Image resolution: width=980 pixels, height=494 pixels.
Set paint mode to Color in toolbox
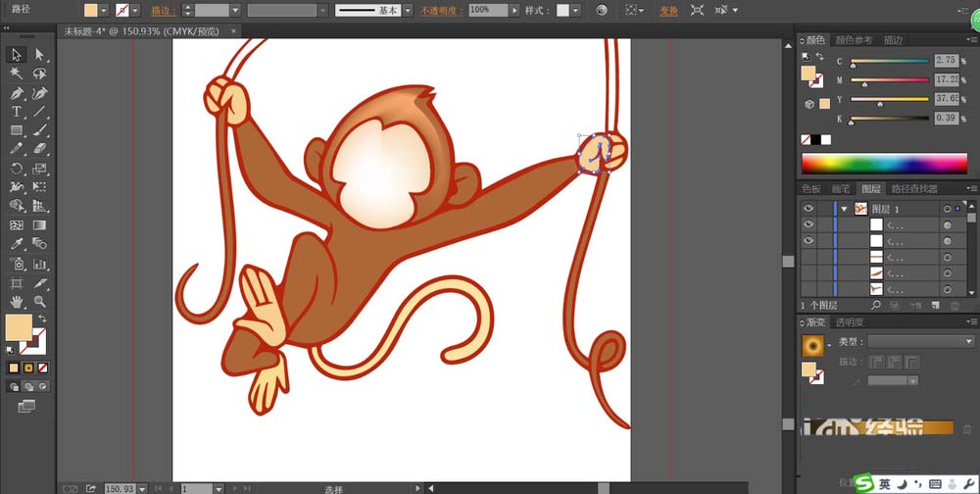[14, 368]
